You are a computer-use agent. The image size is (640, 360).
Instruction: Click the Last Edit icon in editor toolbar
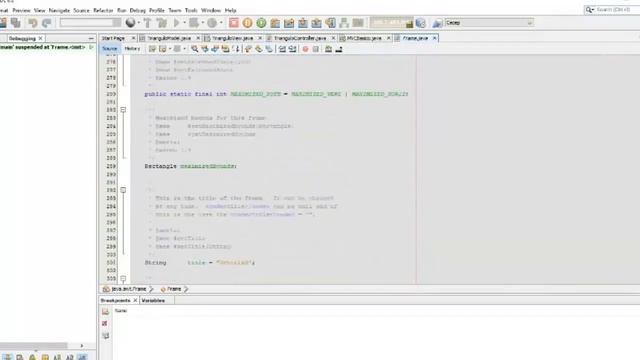point(152,49)
